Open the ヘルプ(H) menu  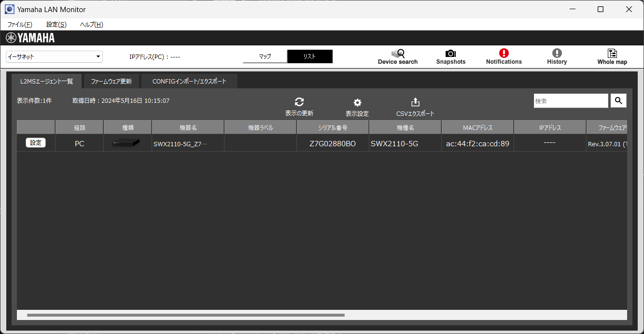coord(91,25)
